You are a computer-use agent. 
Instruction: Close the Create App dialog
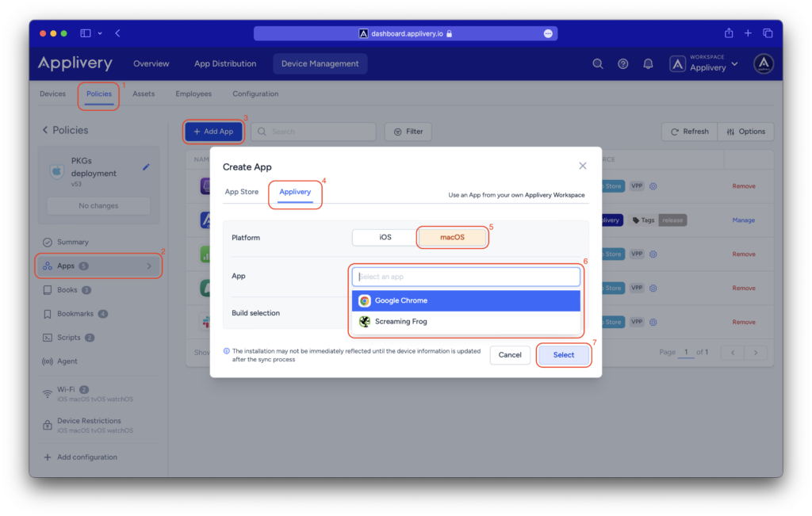583,166
